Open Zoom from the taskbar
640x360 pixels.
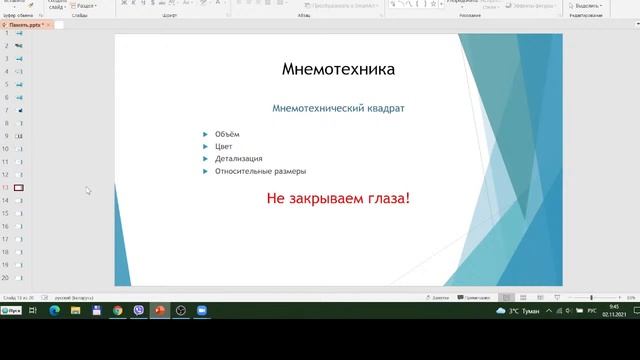click(x=202, y=311)
